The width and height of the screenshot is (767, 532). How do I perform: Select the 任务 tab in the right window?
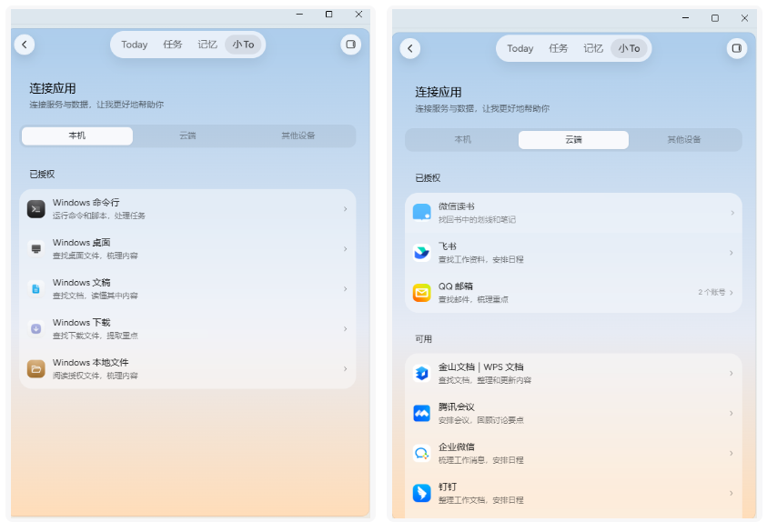tap(558, 48)
